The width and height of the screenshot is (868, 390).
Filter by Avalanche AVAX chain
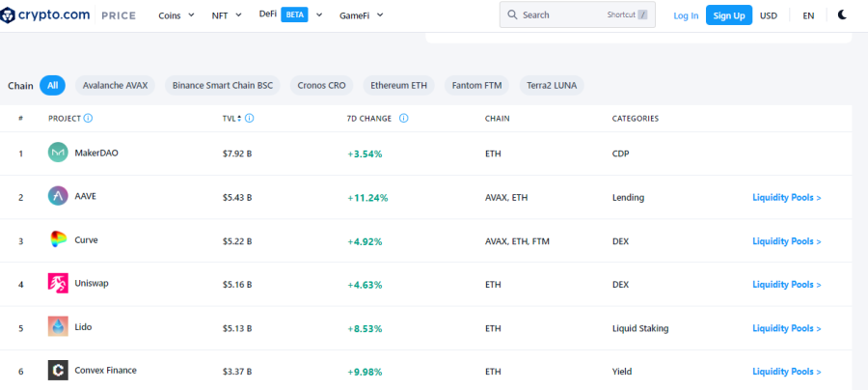(115, 85)
